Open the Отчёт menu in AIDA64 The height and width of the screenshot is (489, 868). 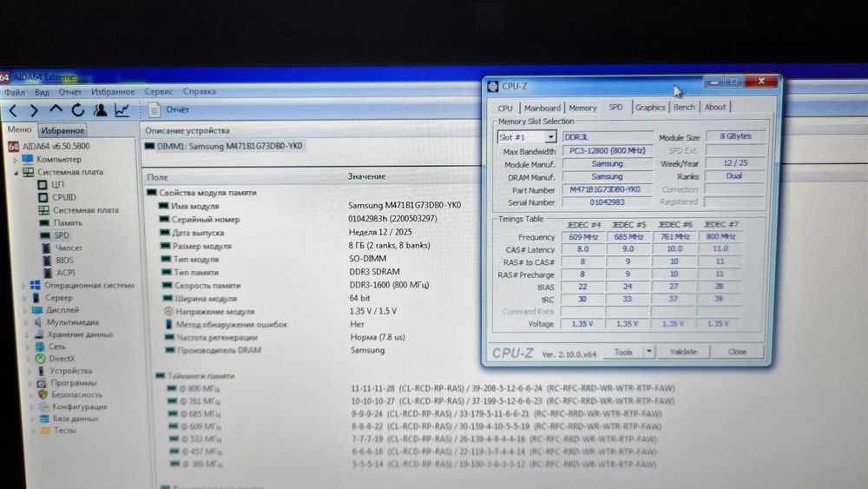(69, 92)
